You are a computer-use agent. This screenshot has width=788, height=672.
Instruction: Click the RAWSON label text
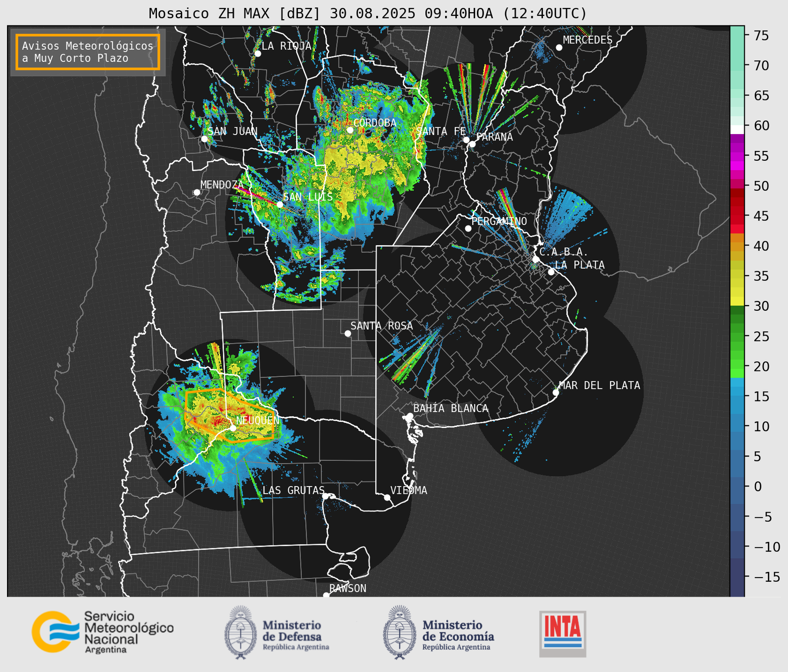tap(348, 588)
